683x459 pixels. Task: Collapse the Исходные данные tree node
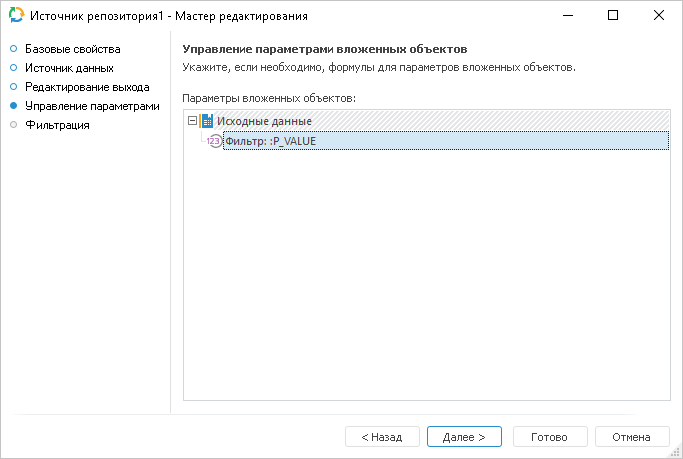193,121
